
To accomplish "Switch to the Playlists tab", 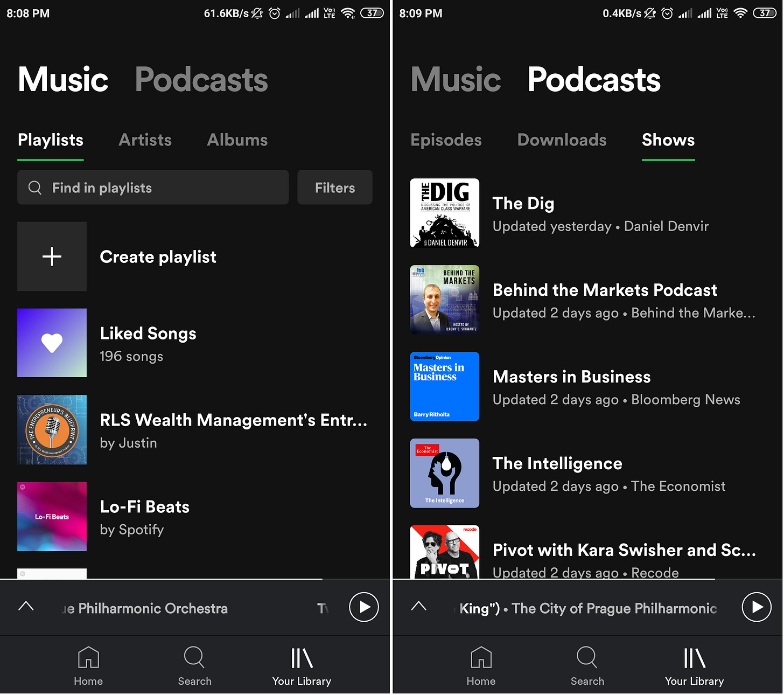I will click(51, 140).
